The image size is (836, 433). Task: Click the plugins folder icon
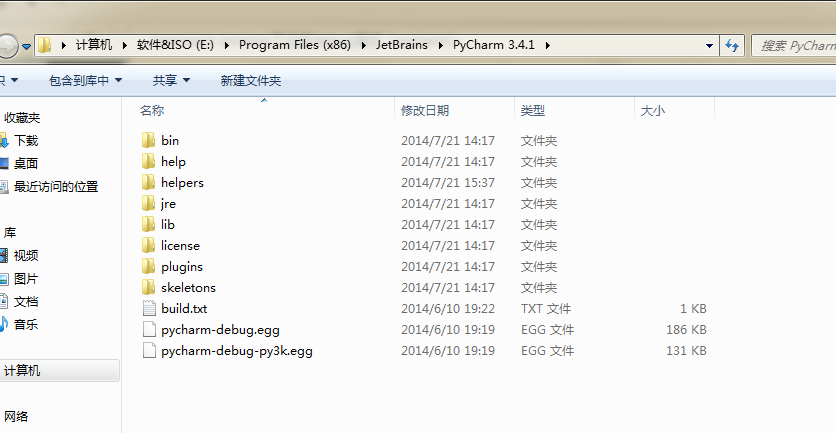coord(149,266)
